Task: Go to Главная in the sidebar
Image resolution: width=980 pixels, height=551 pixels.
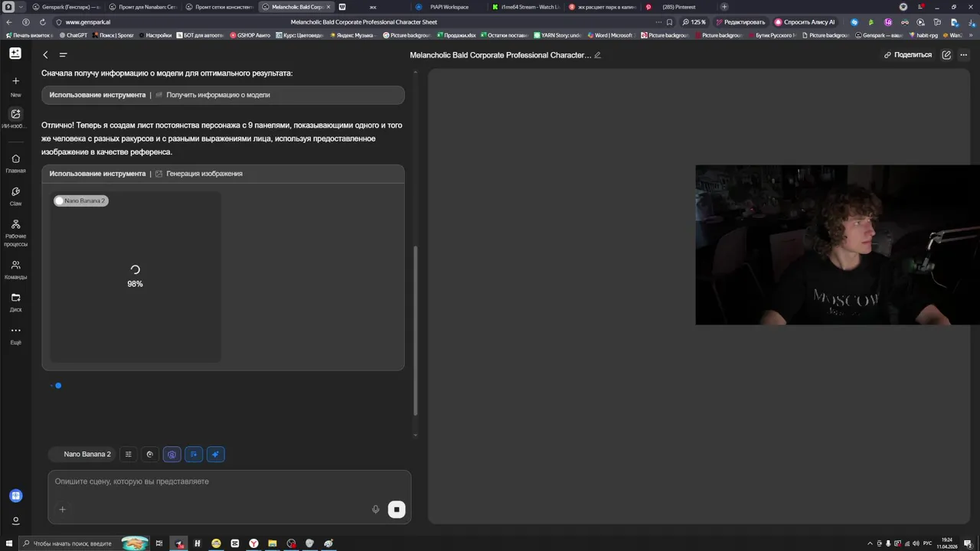Action: (15, 164)
